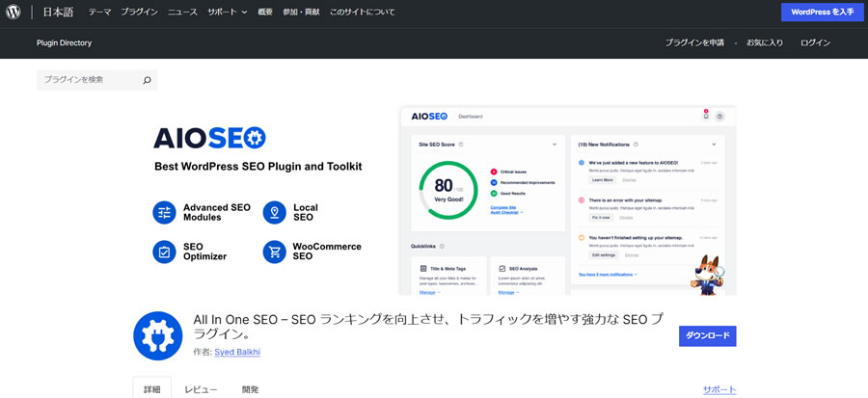Open the Syed Balkhi author link
This screenshot has width=868, height=398.
pyautogui.click(x=237, y=352)
